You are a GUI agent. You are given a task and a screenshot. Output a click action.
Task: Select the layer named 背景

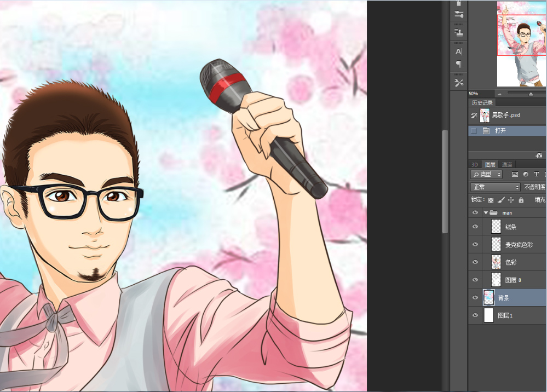click(503, 298)
